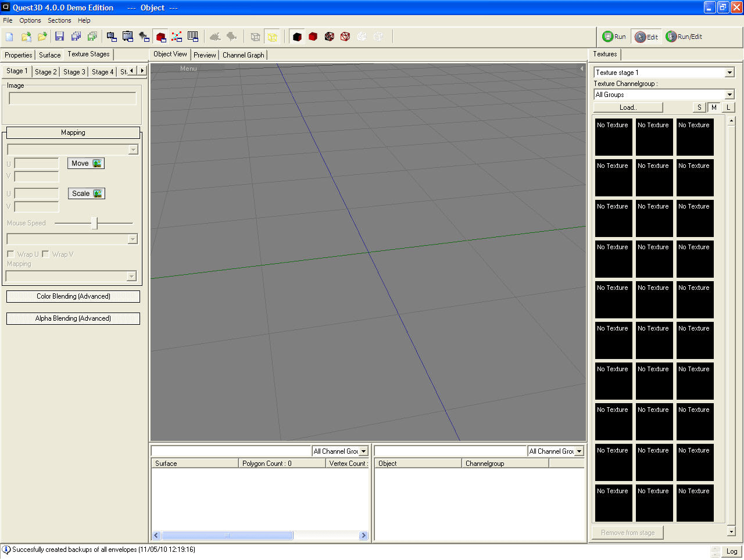Set texture thumbnails to L size
Viewport: 744px width, 560px height.
(x=728, y=107)
